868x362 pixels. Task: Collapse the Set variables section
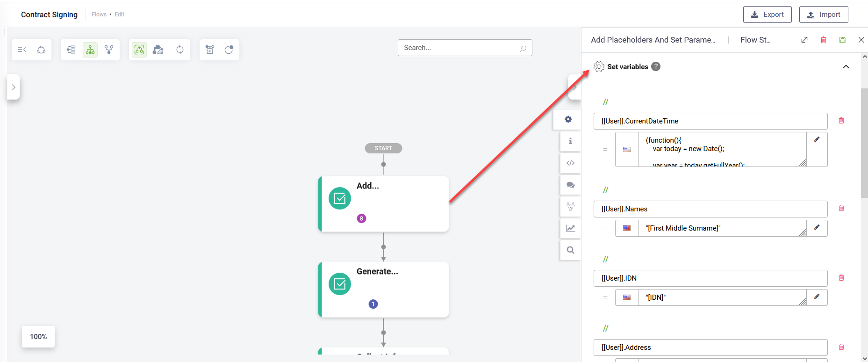[x=846, y=67]
